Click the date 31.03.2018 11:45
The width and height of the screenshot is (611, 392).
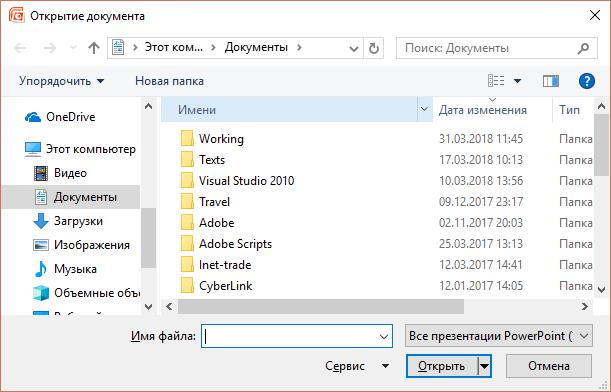coord(481,139)
